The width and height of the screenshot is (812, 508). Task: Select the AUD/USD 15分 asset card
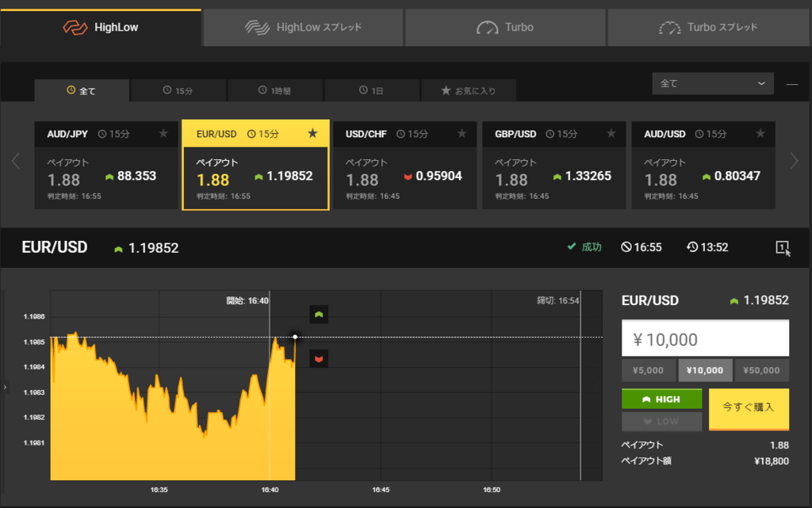[x=703, y=165]
